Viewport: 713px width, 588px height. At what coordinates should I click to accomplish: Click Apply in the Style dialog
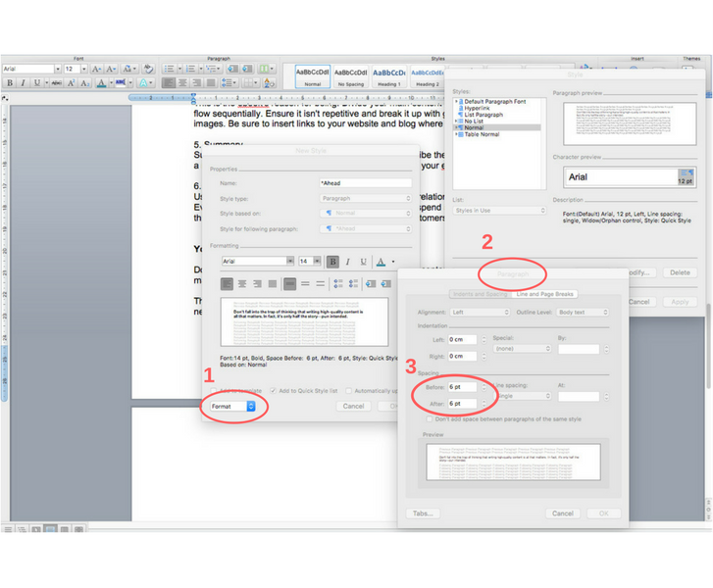point(680,302)
